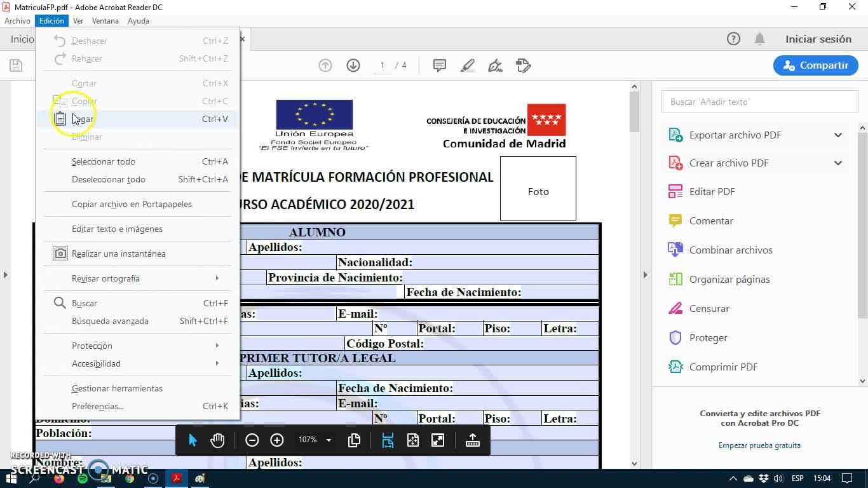Image resolution: width=868 pixels, height=488 pixels.
Task: Click the Compartir button
Action: coord(816,65)
